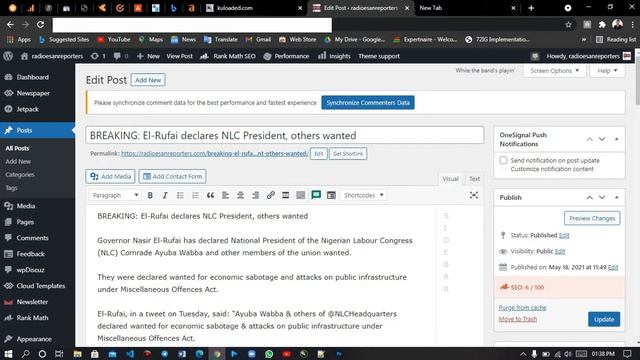Screen dimensions: 640x360
Task: Open comments bubble in admin bar
Action: point(120,56)
